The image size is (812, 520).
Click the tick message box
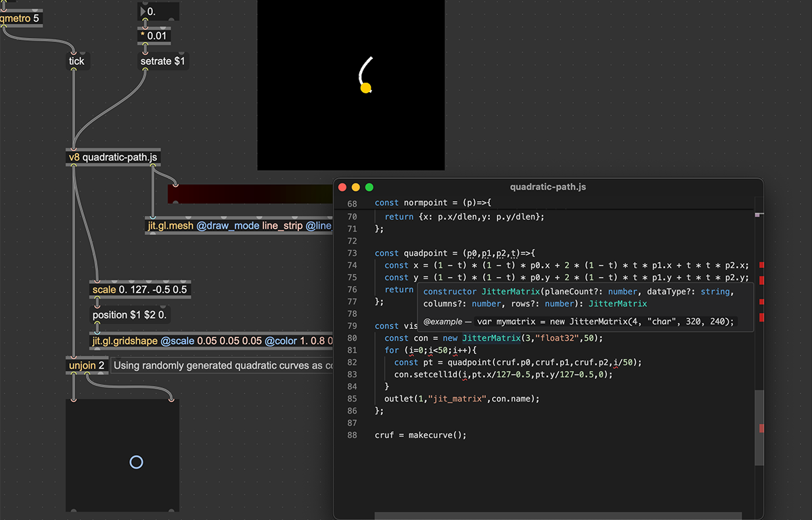[76, 61]
